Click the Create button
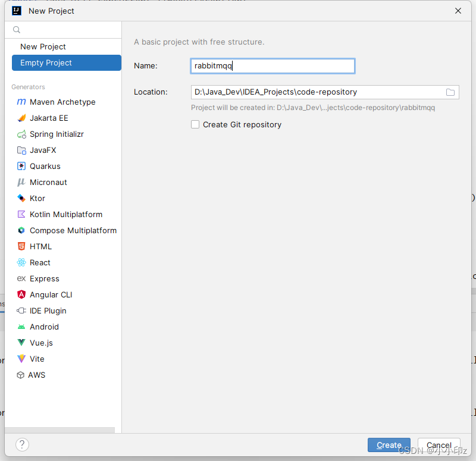The width and height of the screenshot is (476, 461). click(x=389, y=445)
